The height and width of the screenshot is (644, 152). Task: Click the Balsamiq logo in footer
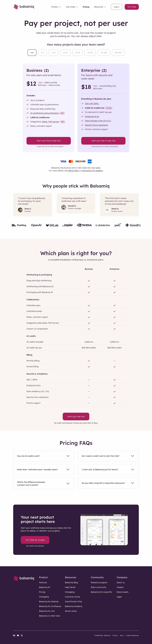24,578
